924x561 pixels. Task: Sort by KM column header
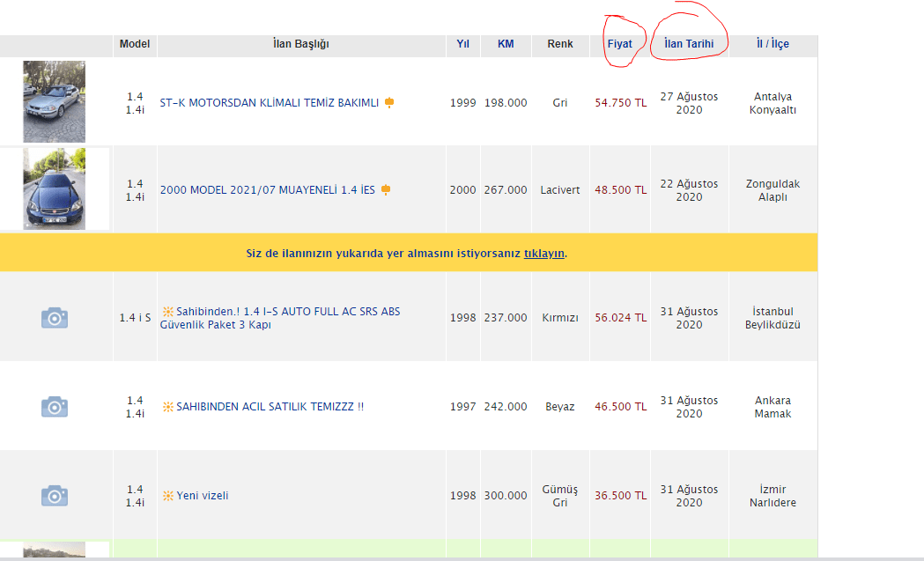[x=506, y=44]
